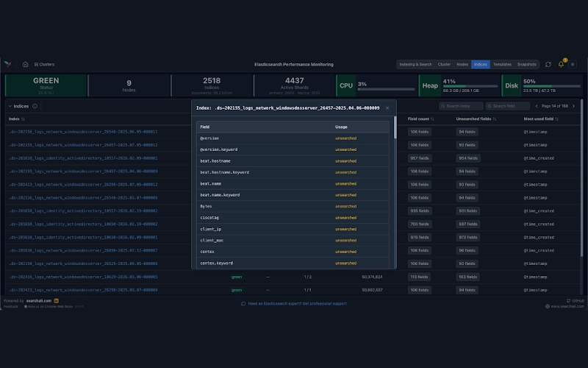Screen dimensions: 588x368
Task: Click the 954 fields unsearched badge
Action: click(x=467, y=158)
